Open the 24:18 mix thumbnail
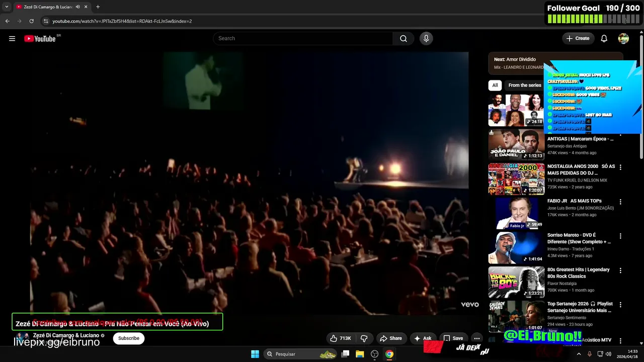The image size is (644, 362). pos(516,110)
